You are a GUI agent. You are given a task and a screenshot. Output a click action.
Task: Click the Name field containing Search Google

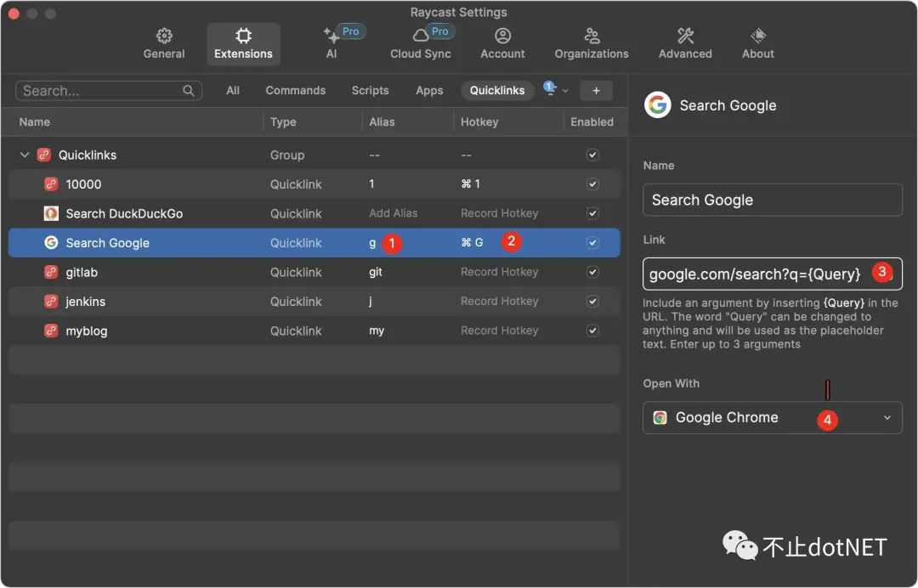click(x=772, y=200)
